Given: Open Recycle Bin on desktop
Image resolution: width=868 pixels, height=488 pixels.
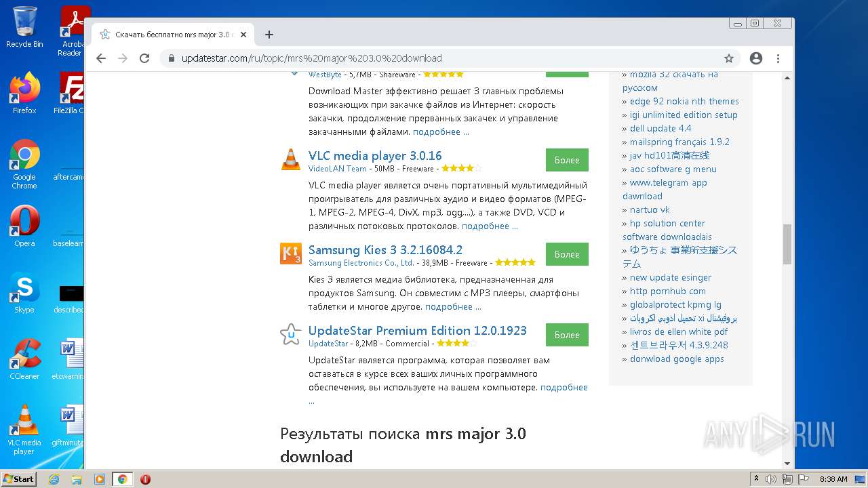Looking at the screenshot, I should [24, 27].
